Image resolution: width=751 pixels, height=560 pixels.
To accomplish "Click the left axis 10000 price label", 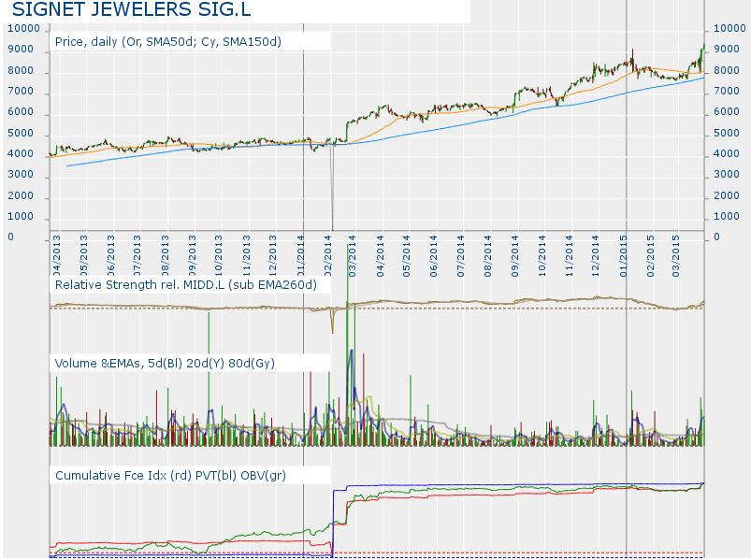I will point(24,28).
